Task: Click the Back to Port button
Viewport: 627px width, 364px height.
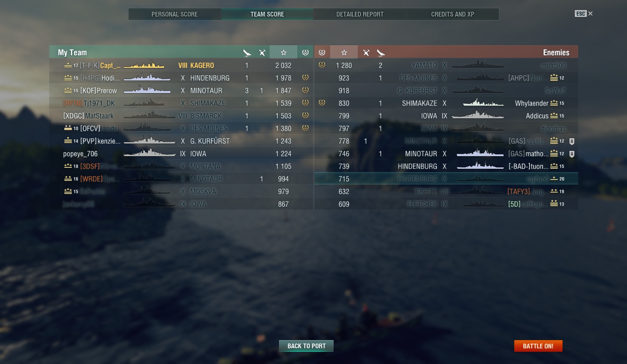Action: point(306,346)
